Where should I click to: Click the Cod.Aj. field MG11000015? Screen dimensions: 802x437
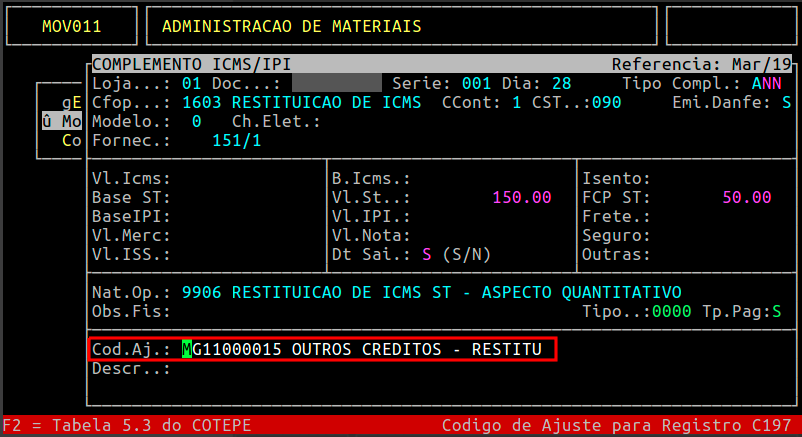pyautogui.click(x=232, y=349)
